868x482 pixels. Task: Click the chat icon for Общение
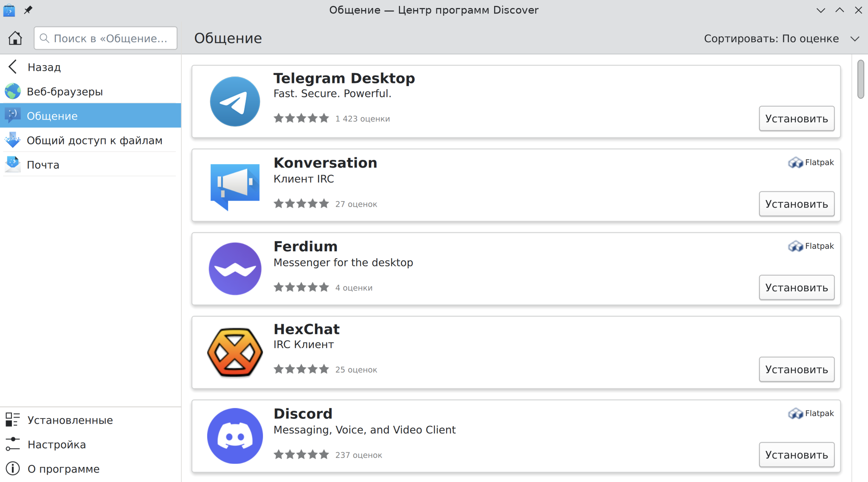point(13,115)
